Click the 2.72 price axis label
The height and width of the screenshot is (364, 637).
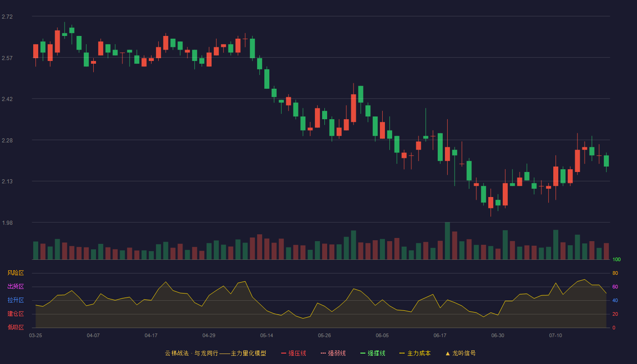tap(7, 17)
